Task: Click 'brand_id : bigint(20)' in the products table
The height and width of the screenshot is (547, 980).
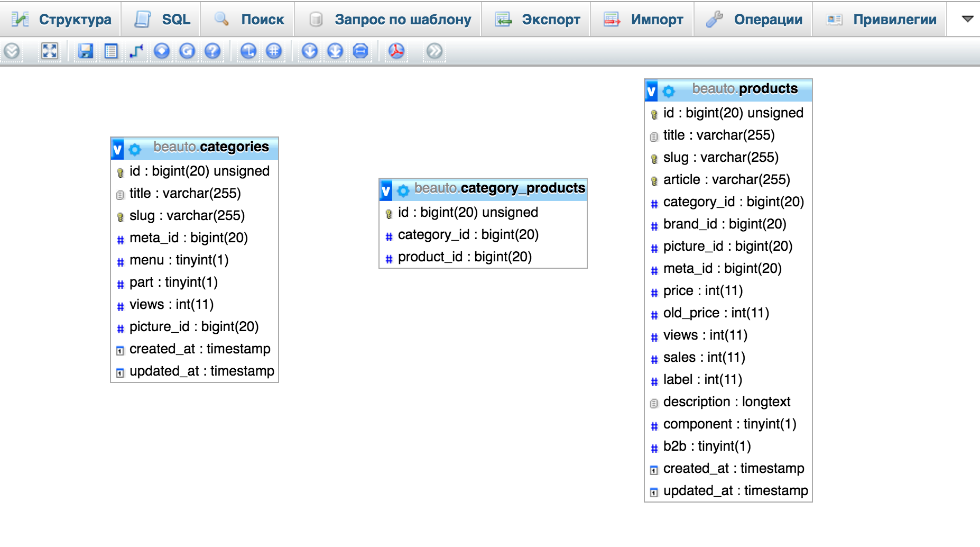Action: [728, 224]
